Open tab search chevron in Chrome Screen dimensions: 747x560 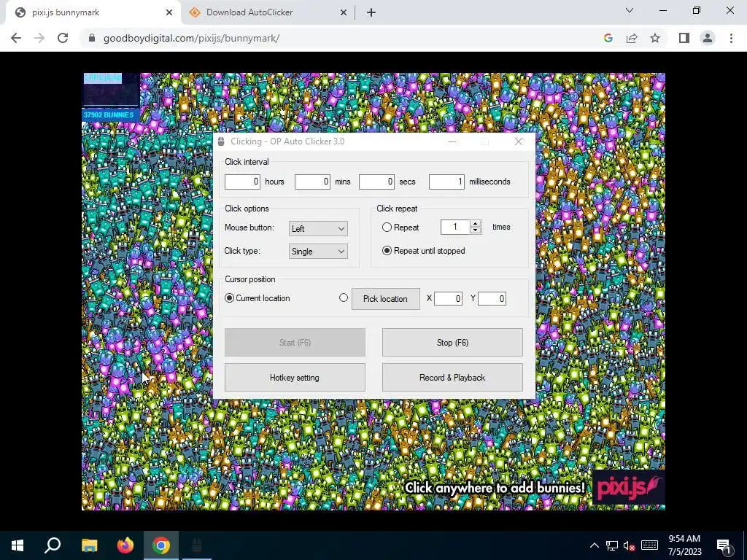(630, 10)
